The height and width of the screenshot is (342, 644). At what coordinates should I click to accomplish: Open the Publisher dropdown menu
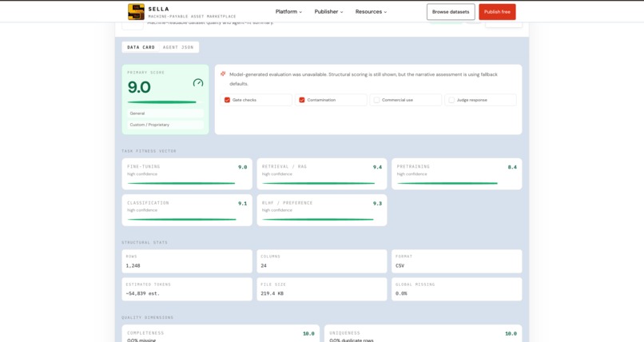328,11
